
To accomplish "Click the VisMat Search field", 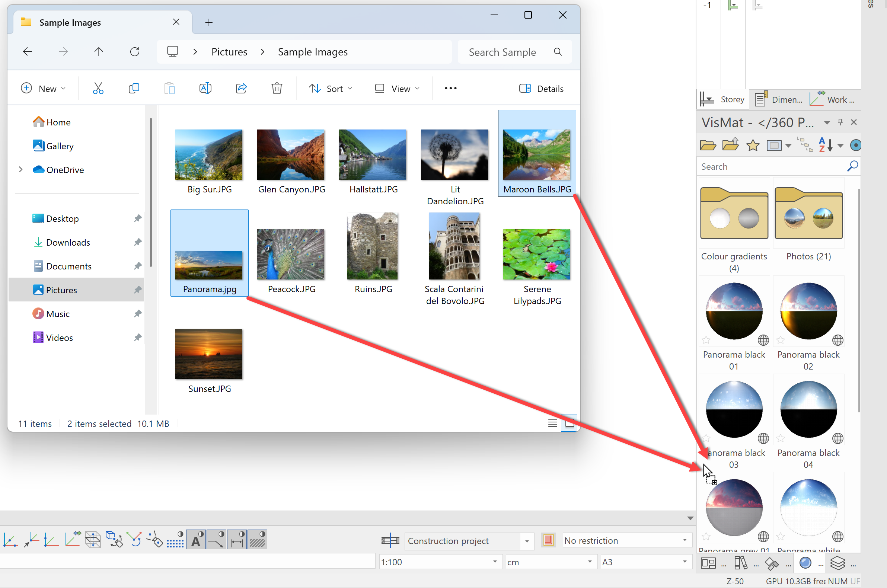I will click(x=769, y=166).
